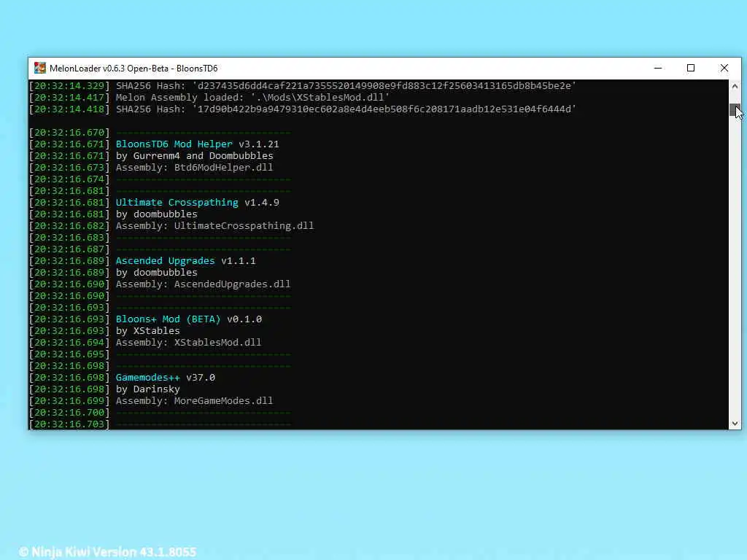This screenshot has width=747, height=560.
Task: Minimize the MelonLoader console window
Action: [x=658, y=68]
